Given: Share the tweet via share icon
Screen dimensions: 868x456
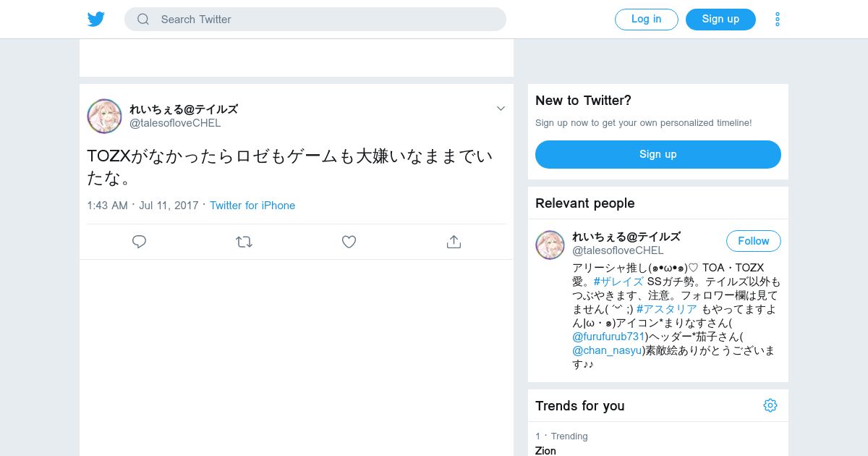Looking at the screenshot, I should (x=454, y=242).
